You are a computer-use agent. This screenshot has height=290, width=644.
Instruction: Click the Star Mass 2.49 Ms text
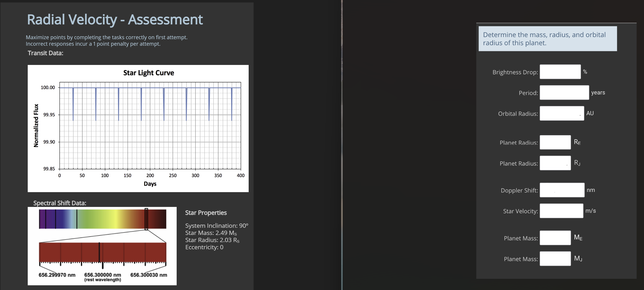point(211,233)
